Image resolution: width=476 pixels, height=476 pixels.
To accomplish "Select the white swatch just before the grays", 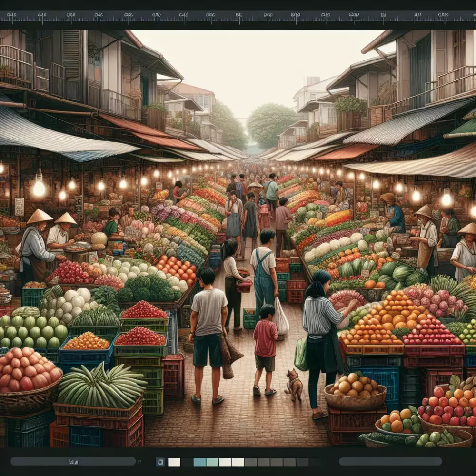I will coord(238,462).
